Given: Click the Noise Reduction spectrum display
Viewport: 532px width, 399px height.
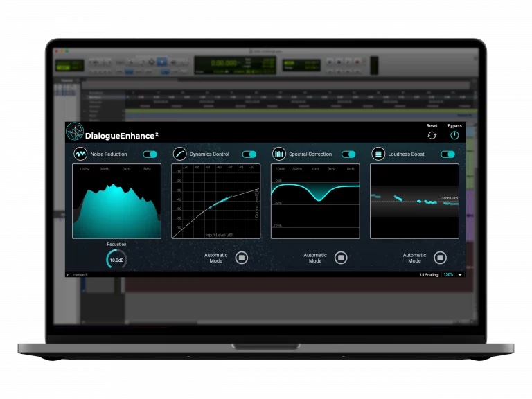Looking at the screenshot, I should 116,201.
